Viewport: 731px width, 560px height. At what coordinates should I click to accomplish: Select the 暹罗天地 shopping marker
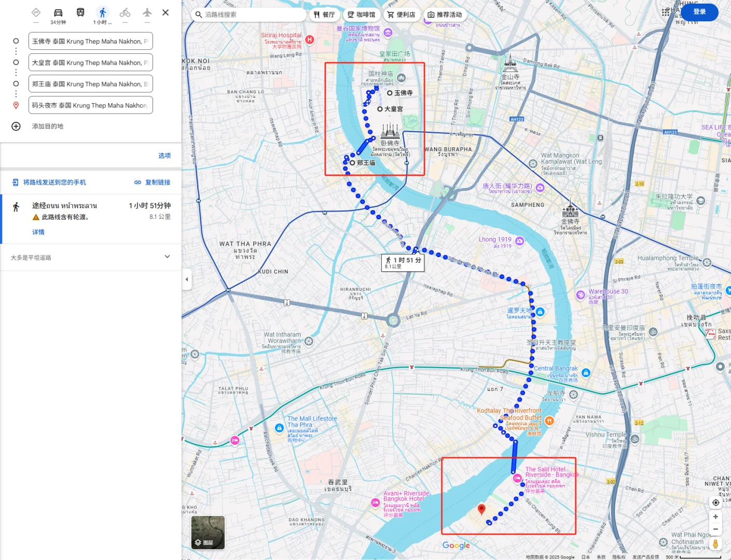pyautogui.click(x=540, y=312)
